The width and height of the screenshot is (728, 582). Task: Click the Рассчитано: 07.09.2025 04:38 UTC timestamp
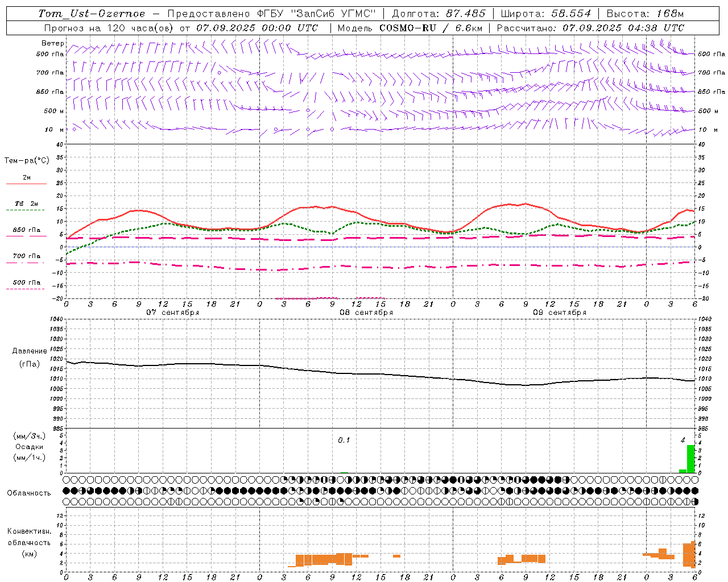coord(590,28)
